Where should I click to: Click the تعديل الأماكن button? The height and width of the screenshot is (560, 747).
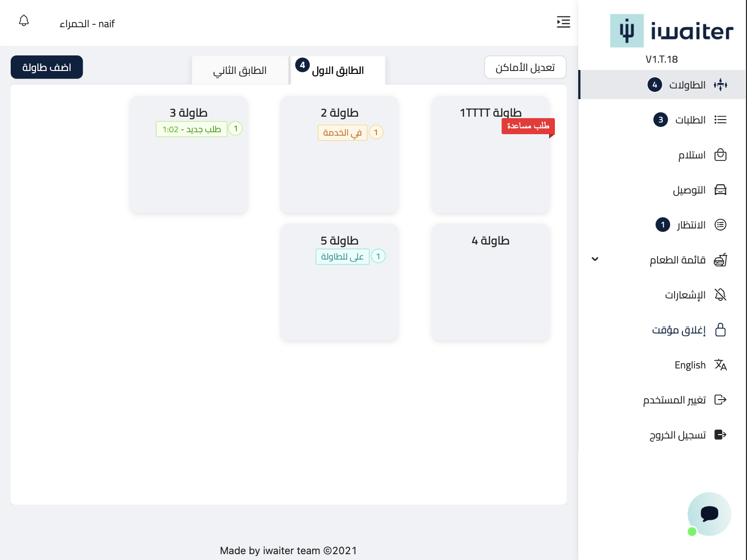click(525, 67)
